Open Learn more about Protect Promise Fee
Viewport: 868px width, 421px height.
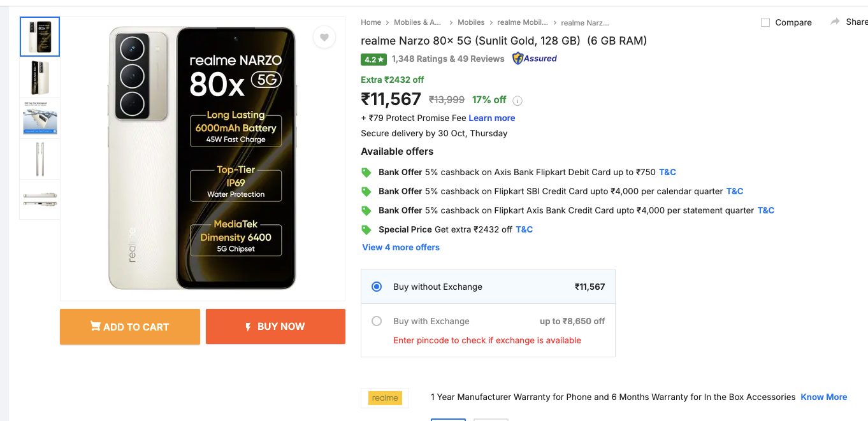[x=491, y=118]
